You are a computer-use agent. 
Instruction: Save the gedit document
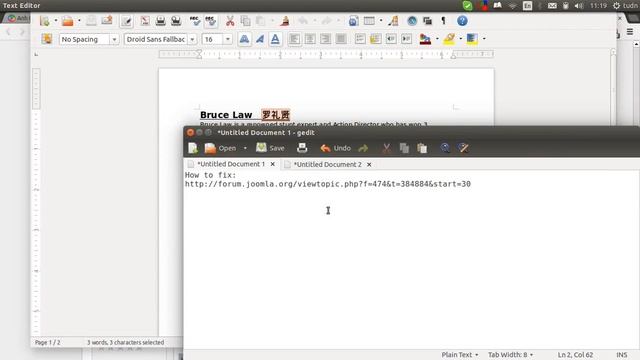pos(270,148)
